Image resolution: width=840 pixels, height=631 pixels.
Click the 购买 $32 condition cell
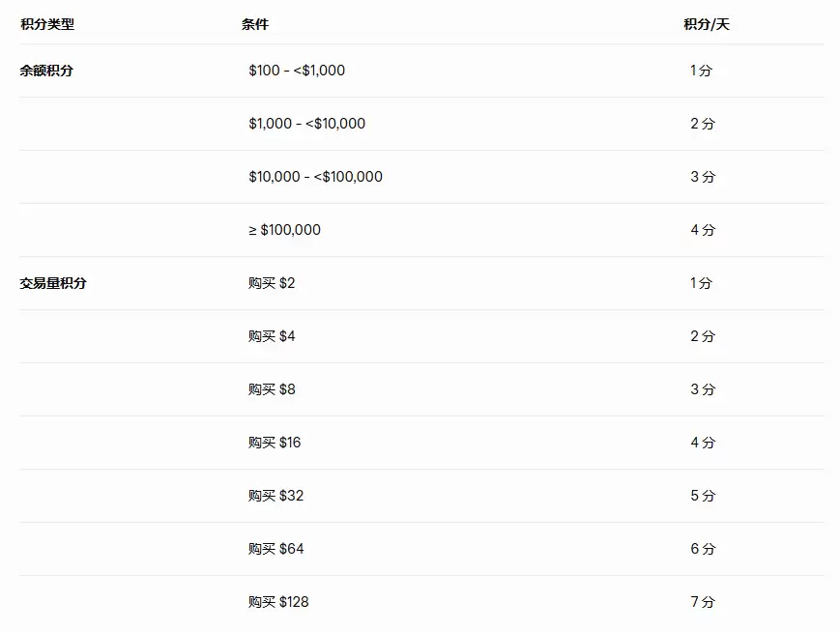tap(275, 496)
